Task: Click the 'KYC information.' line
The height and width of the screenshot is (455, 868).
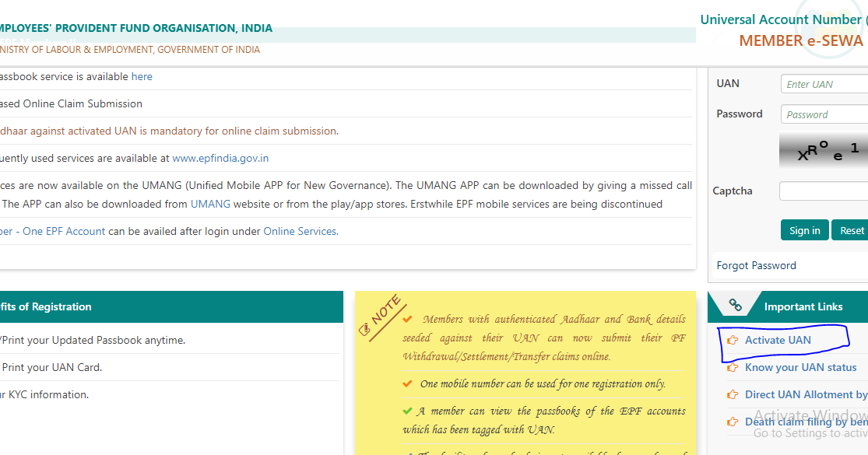Action: click(44, 395)
